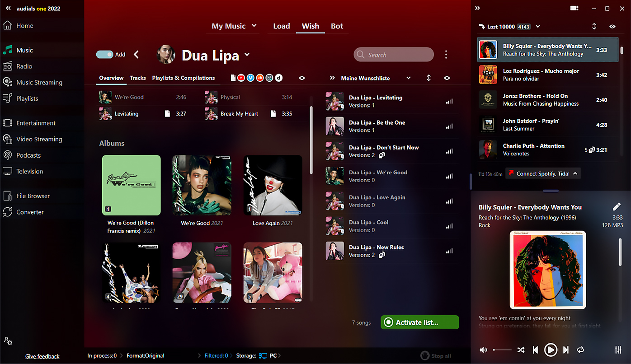Toggle visibility of Meine Wunschliste list
This screenshot has width=631, height=364.
point(447,78)
